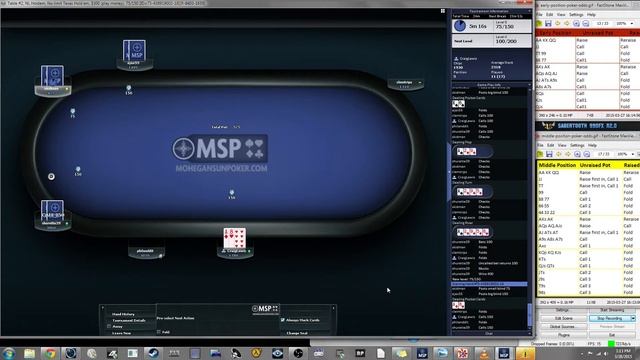
Task: Select the hole cards of player CraigLewis
Action: (x=235, y=238)
